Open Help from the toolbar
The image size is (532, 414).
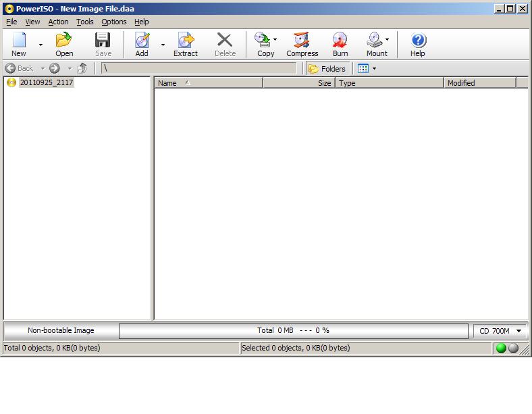coord(418,45)
